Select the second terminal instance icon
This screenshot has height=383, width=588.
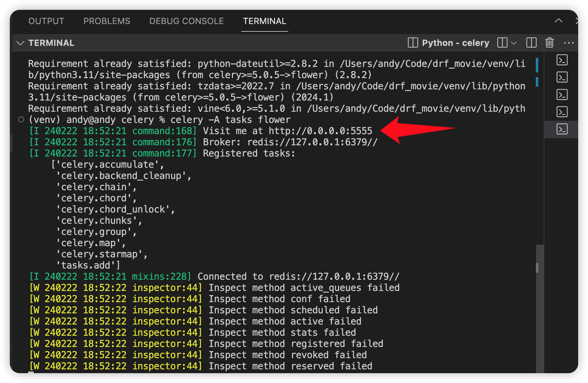point(562,77)
